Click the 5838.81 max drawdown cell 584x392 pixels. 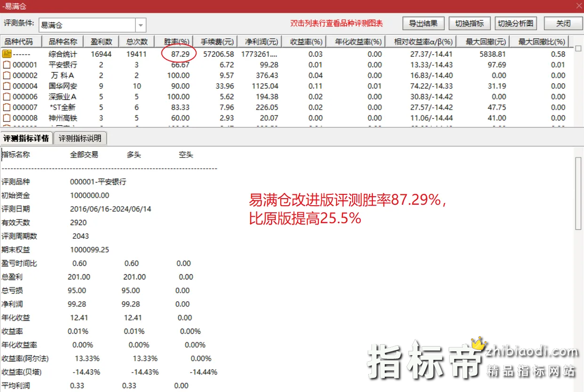point(492,54)
